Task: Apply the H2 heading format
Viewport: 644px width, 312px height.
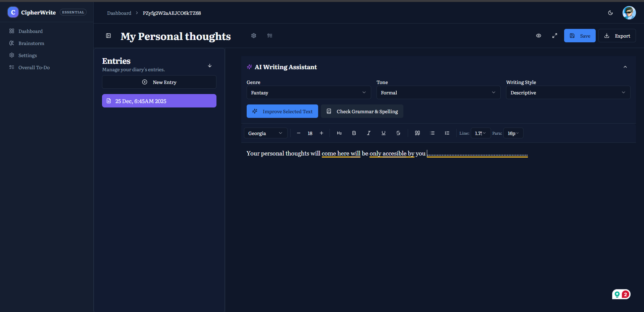Action: [x=339, y=133]
